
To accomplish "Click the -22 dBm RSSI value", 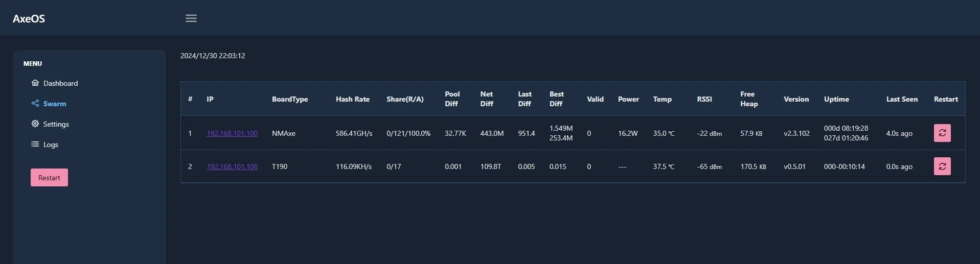I will (710, 133).
